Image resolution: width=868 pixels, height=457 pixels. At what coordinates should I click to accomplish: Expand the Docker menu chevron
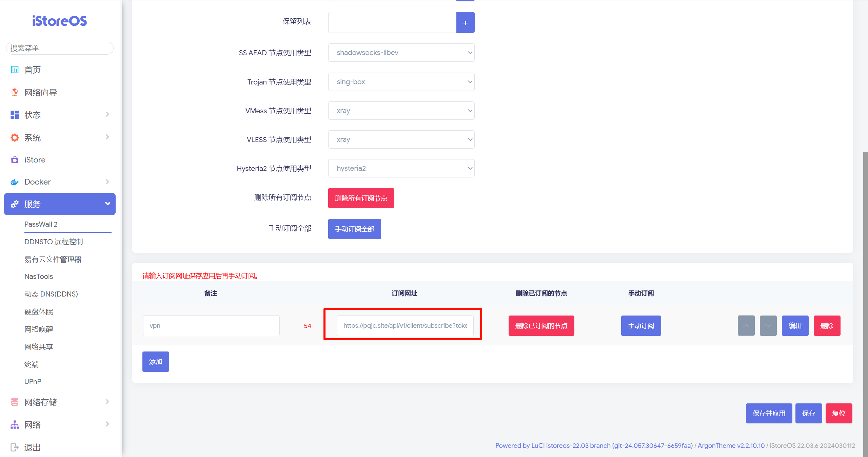tap(107, 182)
